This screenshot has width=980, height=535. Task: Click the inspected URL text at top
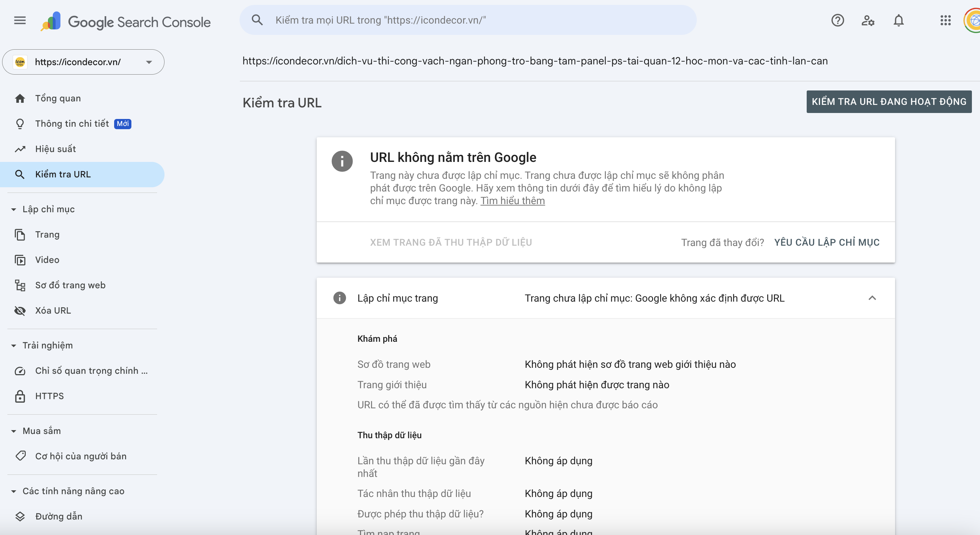coord(535,61)
